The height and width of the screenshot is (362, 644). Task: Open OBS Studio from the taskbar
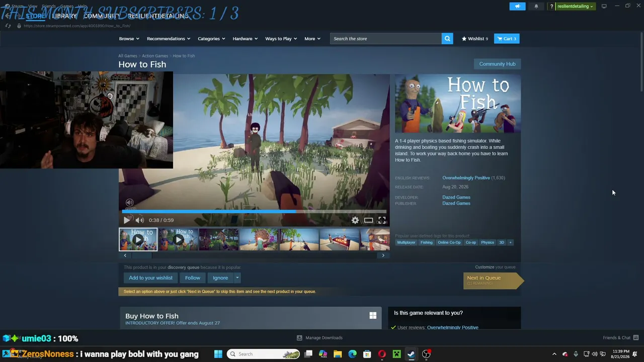(x=426, y=354)
